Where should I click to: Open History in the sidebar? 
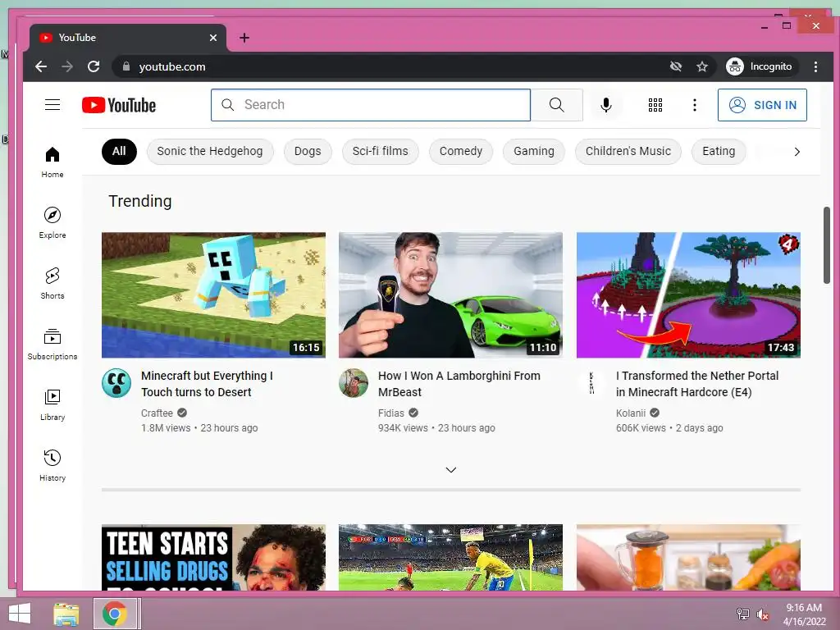point(52,466)
